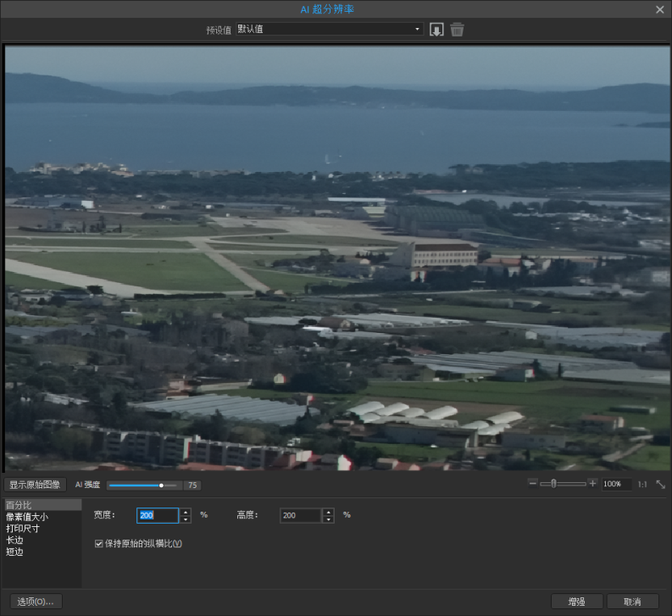This screenshot has height=616, width=672.
Task: Open the 预设值 preset dropdown
Action: coord(329,30)
